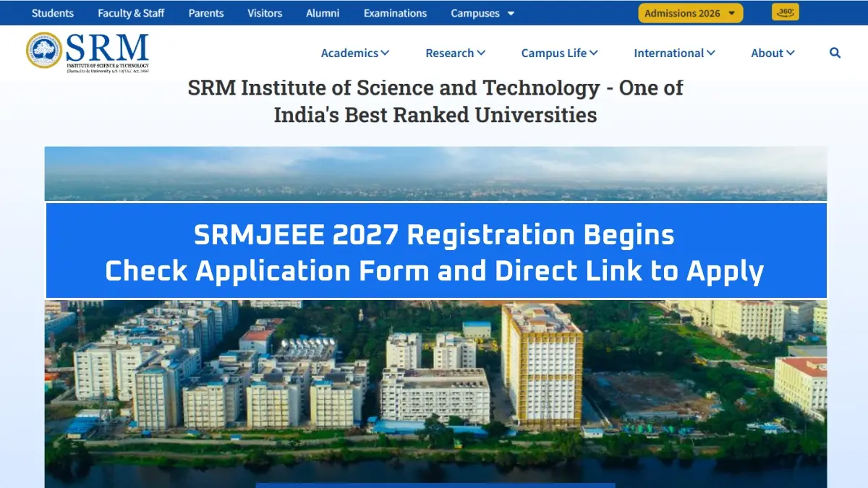
Task: Click the Campuses caret arrow
Action: click(511, 14)
